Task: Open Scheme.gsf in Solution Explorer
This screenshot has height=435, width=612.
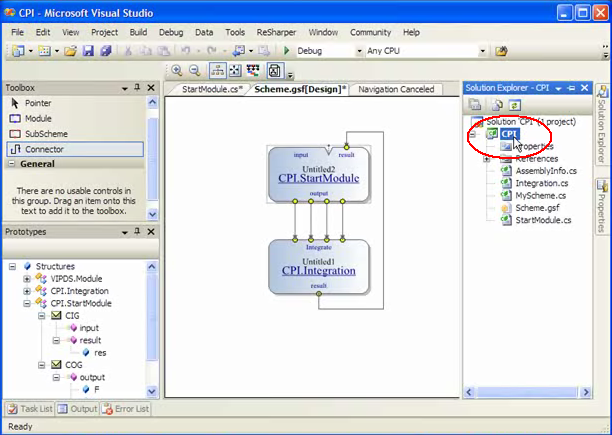Action: coord(538,207)
